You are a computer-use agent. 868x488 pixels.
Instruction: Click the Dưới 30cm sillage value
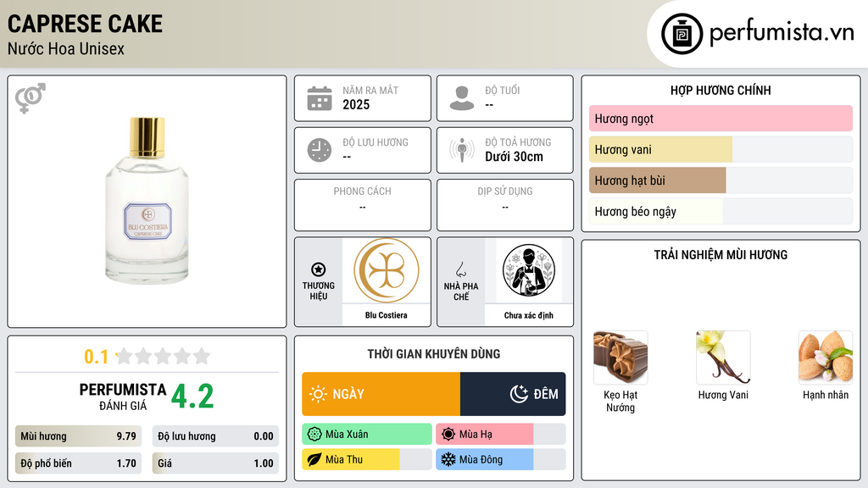(x=514, y=157)
